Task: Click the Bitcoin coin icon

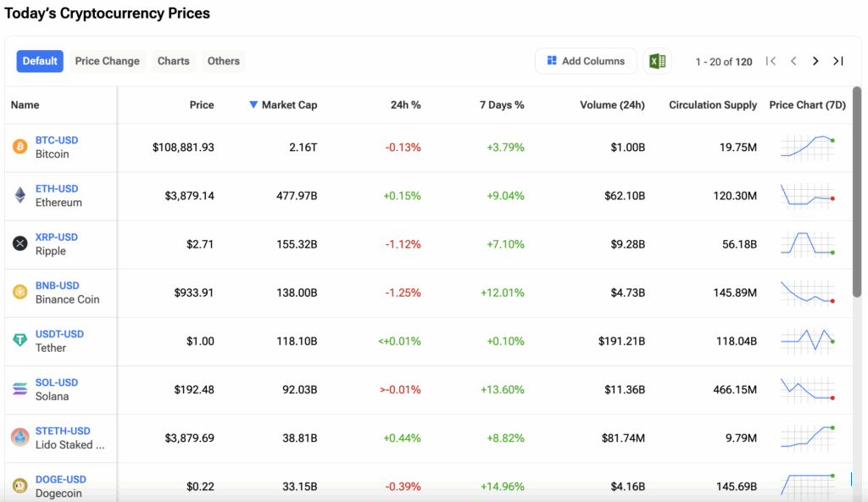Action: (x=19, y=147)
